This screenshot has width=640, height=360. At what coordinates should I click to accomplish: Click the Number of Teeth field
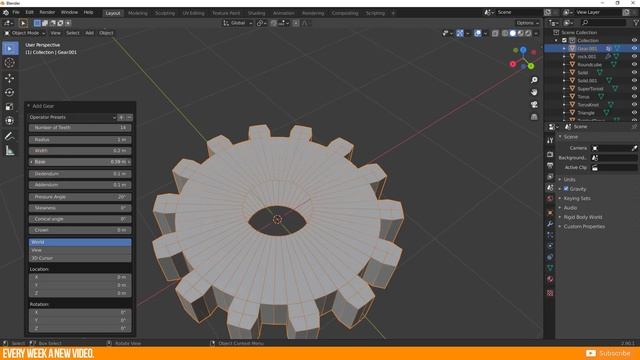click(80, 128)
